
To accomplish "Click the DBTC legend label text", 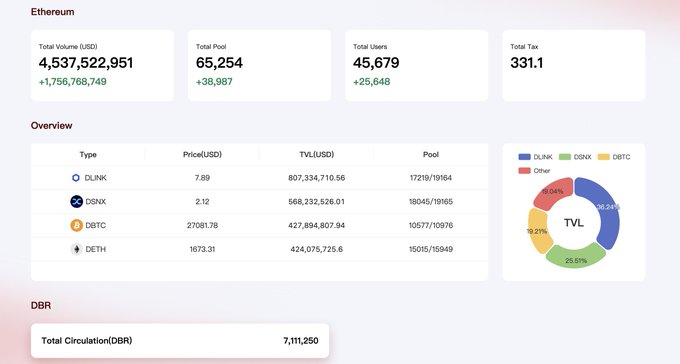I will (621, 157).
